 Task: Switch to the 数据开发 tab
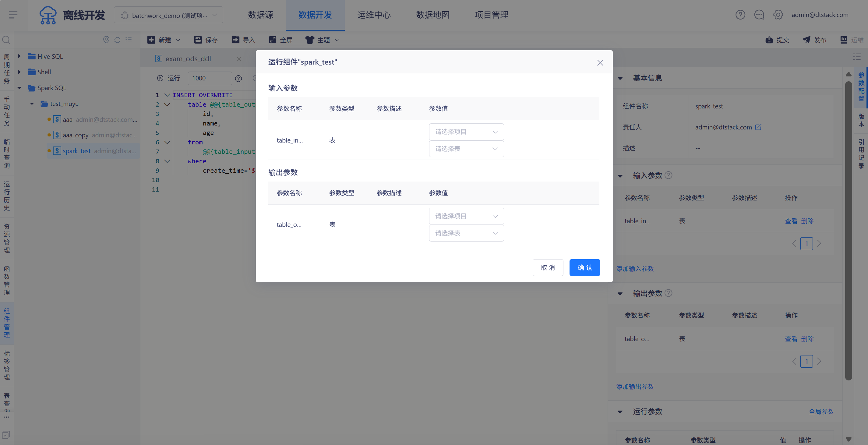pos(315,15)
